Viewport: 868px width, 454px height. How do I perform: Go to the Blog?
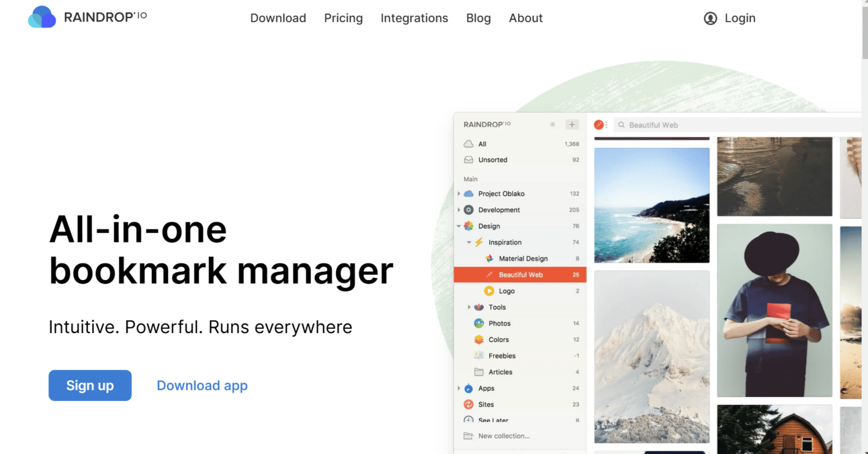click(478, 18)
